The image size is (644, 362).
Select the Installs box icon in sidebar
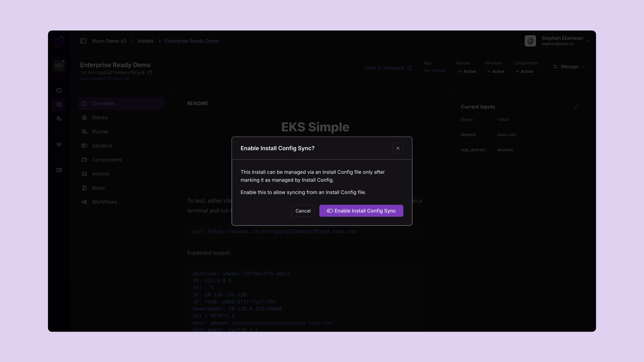[59, 104]
